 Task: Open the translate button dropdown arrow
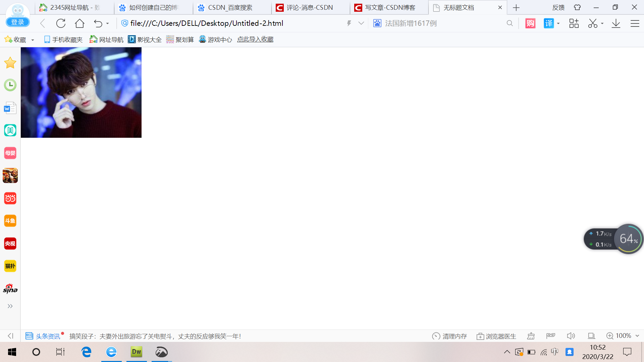coord(558,23)
